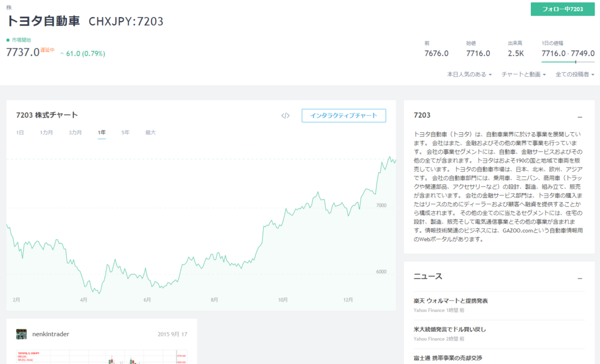Open nenkintrader's avatar
This screenshot has width=600, height=364.
point(22,334)
